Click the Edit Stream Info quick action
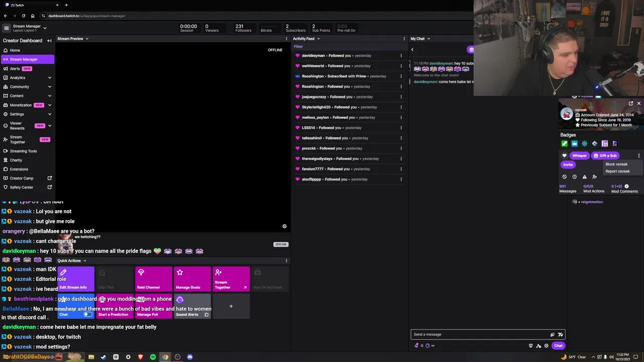The width and height of the screenshot is (644, 362). click(x=76, y=279)
